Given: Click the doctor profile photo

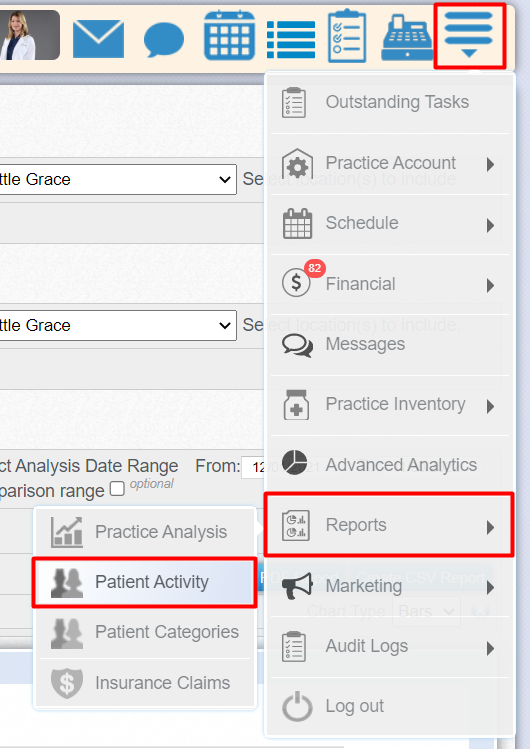Looking at the screenshot, I should click(30, 36).
